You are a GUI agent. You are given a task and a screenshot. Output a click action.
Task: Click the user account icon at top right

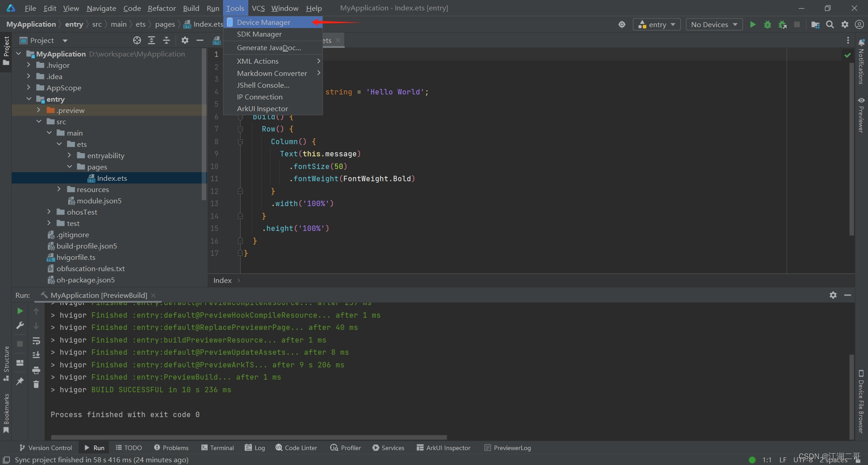[x=859, y=24]
